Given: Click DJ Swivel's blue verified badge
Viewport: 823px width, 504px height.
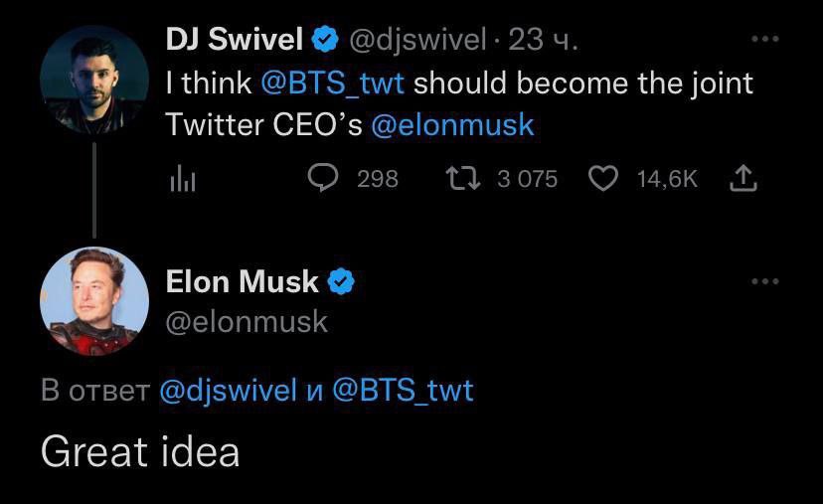Looking at the screenshot, I should 326,40.
